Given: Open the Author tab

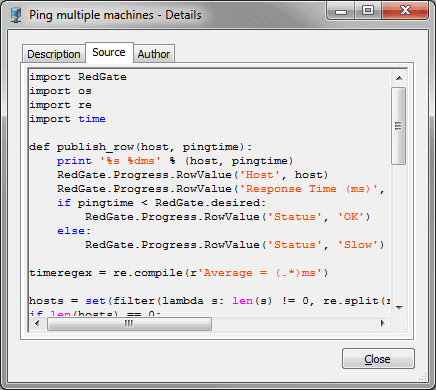Looking at the screenshot, I should [154, 54].
